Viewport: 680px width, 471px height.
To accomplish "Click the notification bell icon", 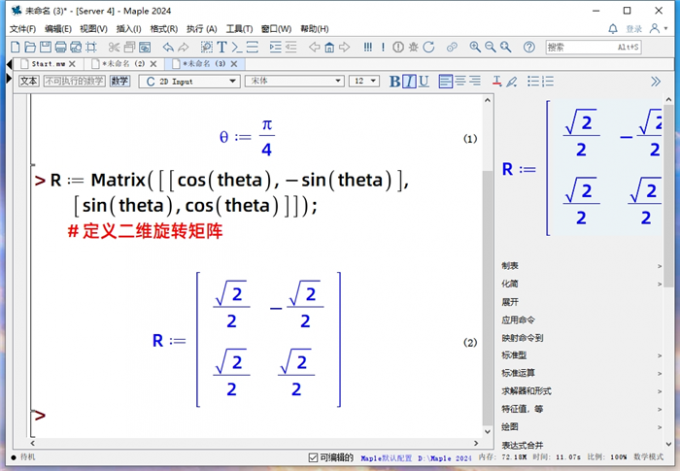I will click(613, 29).
